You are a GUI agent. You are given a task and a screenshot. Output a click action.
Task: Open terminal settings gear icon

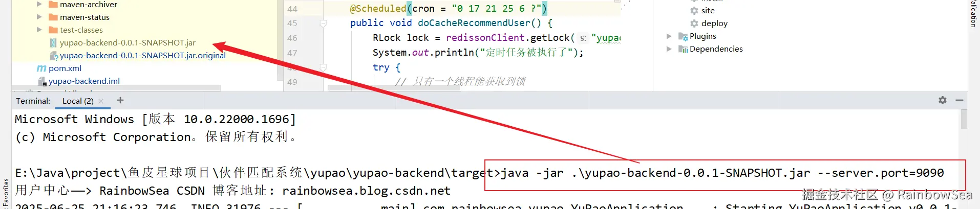coord(942,100)
